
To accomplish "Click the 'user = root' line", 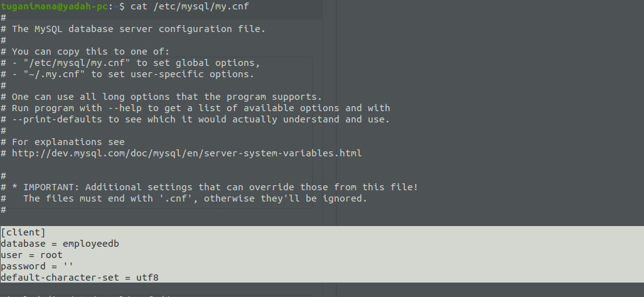I will 32,255.
